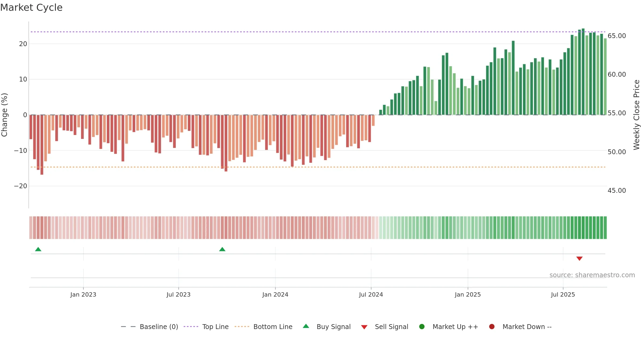The image size is (644, 362).
Task: Toggle the Top Line legend item
Action: tap(206, 327)
